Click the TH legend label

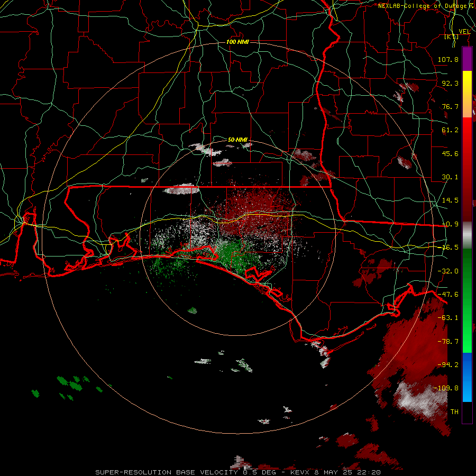(454, 411)
